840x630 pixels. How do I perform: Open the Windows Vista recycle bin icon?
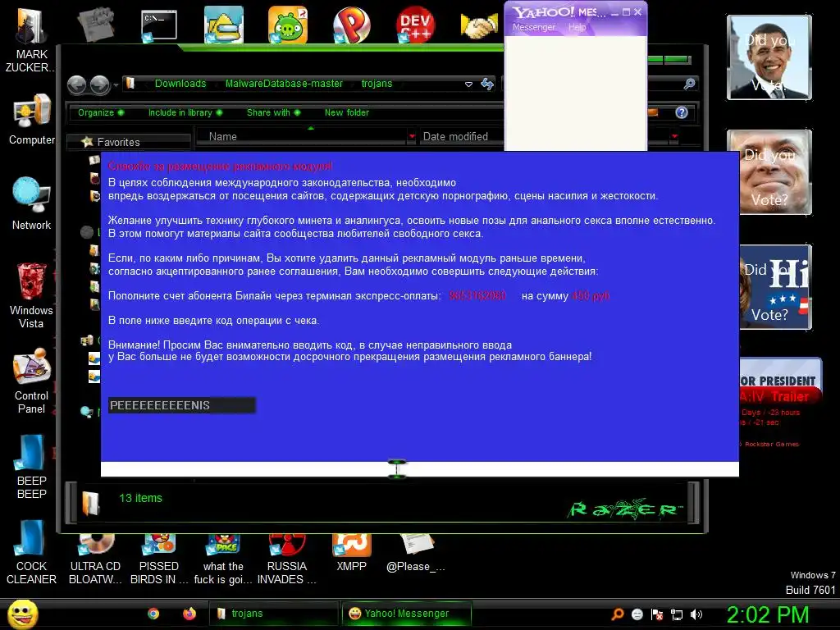[x=31, y=294]
